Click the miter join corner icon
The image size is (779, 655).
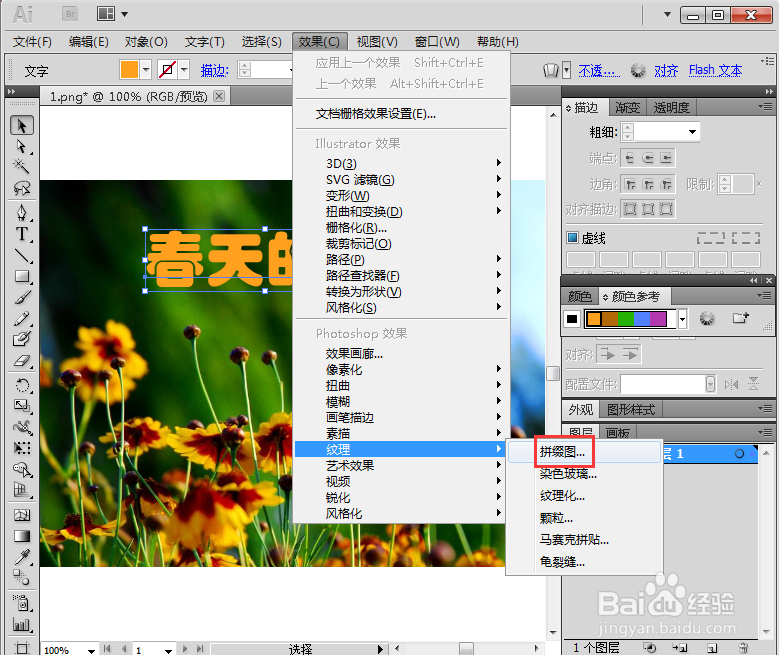(630, 185)
